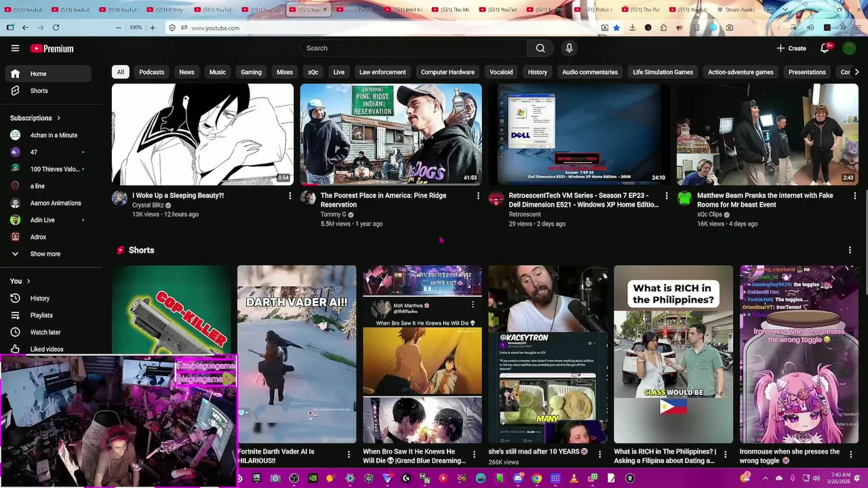Screen dimensions: 868x488
Task: Select the Vocaloid filter chip
Action: pyautogui.click(x=501, y=72)
